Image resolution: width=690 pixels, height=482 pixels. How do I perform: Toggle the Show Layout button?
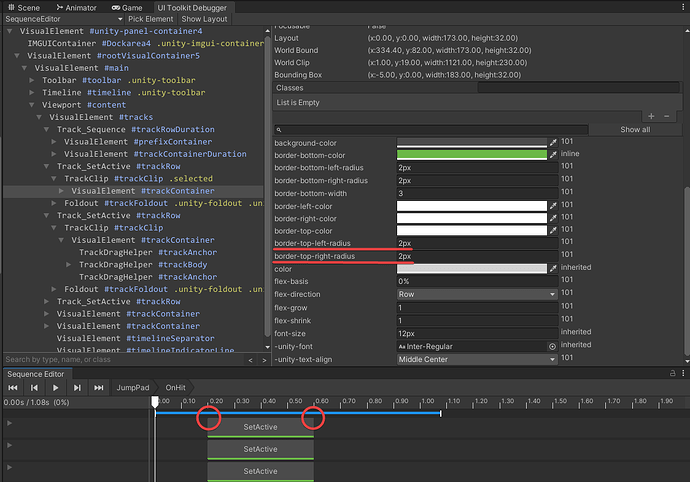coord(204,19)
